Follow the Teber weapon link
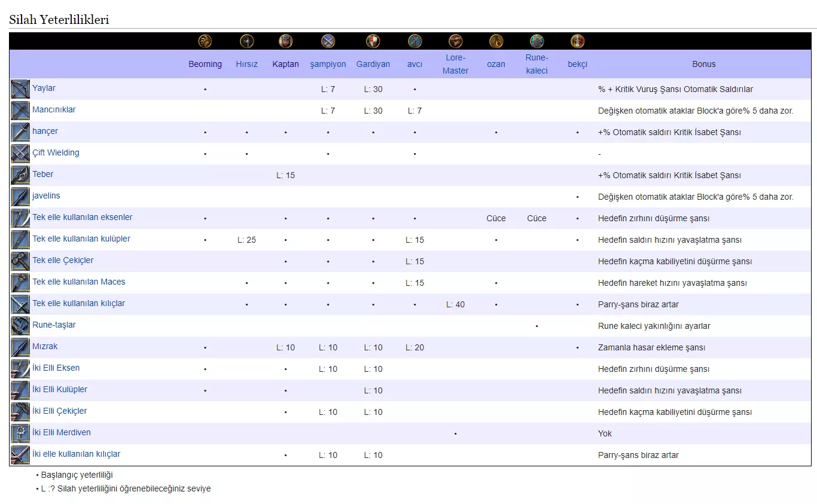 43,175
